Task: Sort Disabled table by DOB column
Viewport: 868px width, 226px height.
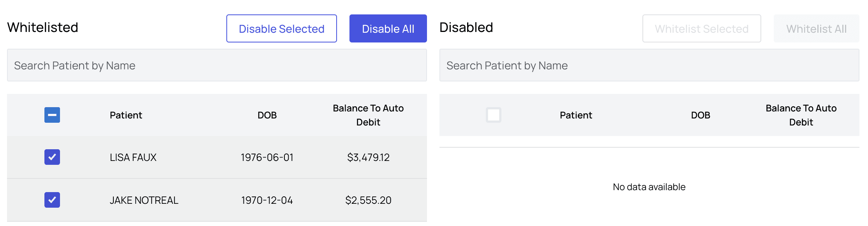Action: tap(700, 115)
